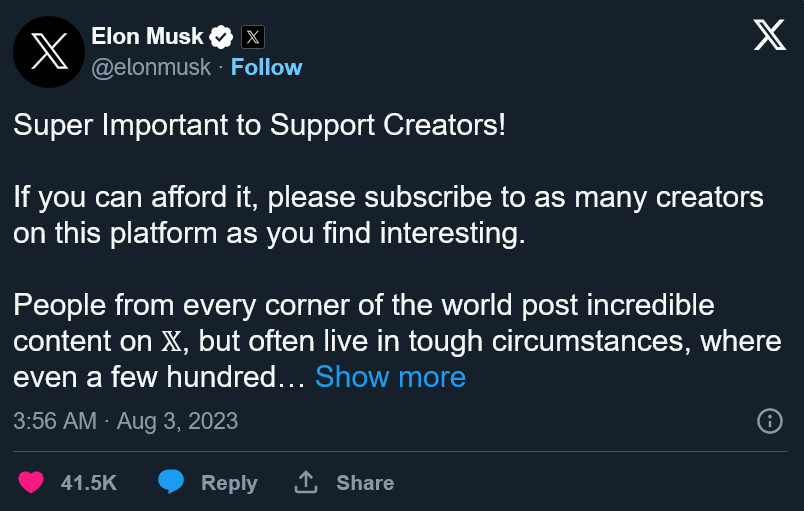Click the information circle icon

pos(770,421)
